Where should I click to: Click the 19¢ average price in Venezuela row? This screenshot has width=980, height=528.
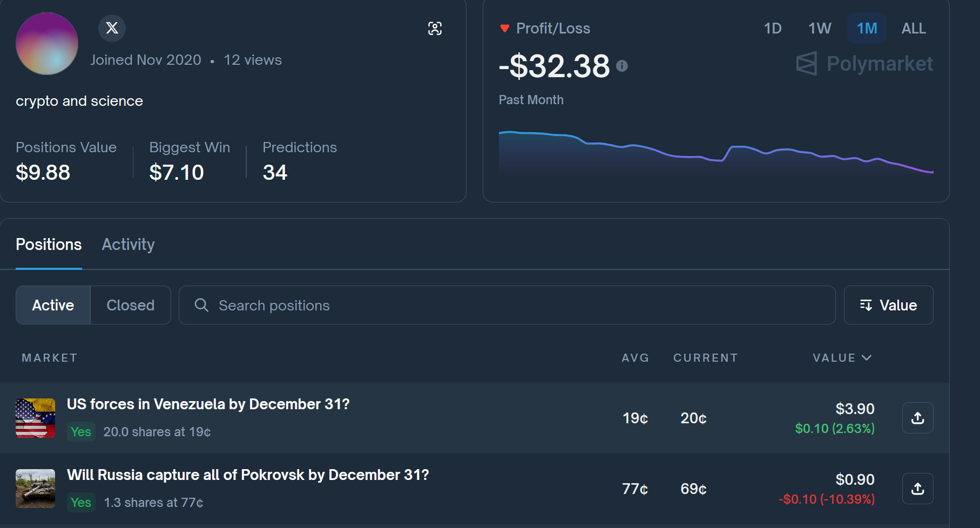coord(635,418)
